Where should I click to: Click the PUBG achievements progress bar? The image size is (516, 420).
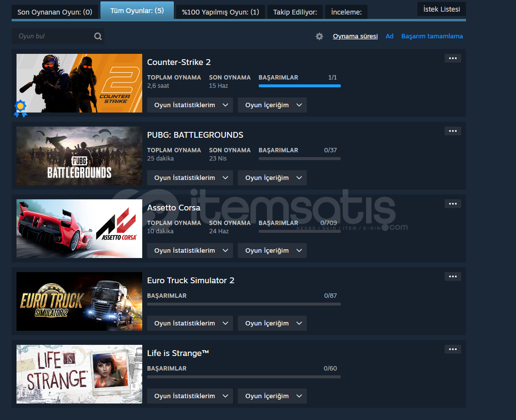click(300, 159)
